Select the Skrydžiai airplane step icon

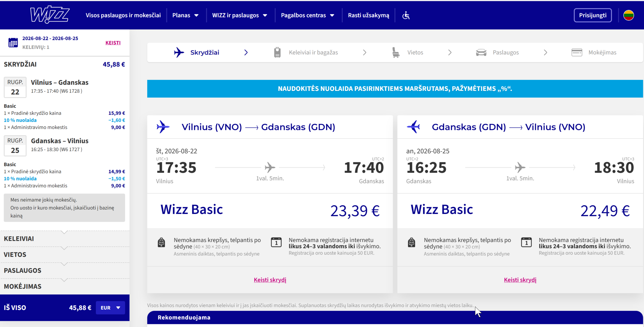(x=179, y=53)
